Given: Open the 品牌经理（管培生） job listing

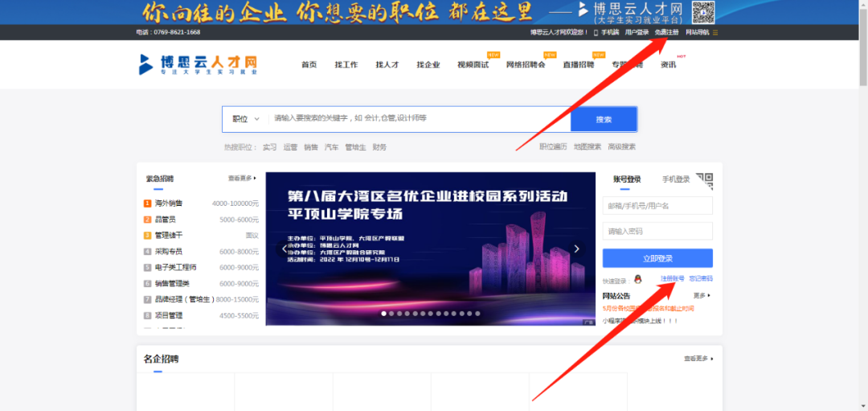Looking at the screenshot, I should click(x=185, y=300).
